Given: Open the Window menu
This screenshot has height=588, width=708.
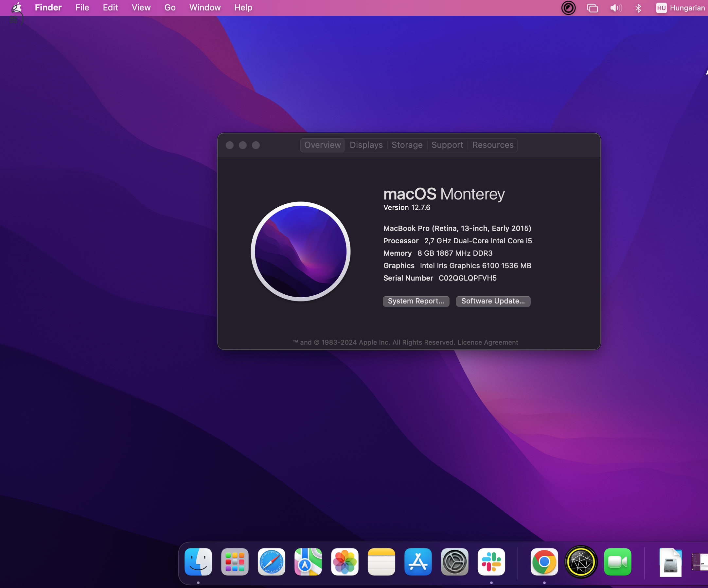Looking at the screenshot, I should click(205, 8).
